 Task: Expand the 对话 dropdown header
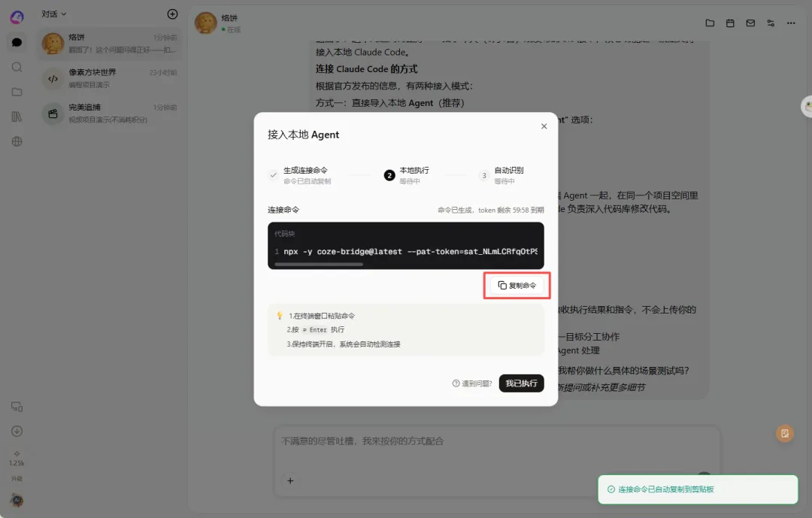(54, 14)
